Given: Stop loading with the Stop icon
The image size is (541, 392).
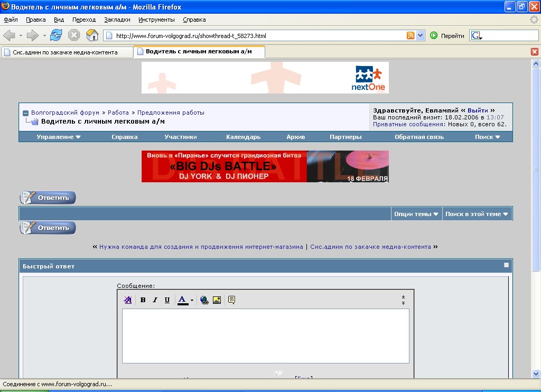Looking at the screenshot, I should point(74,35).
